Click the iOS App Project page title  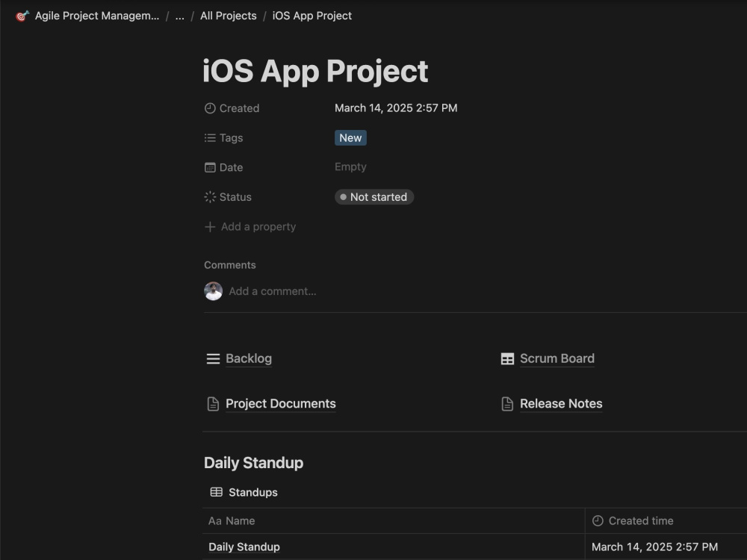[315, 72]
